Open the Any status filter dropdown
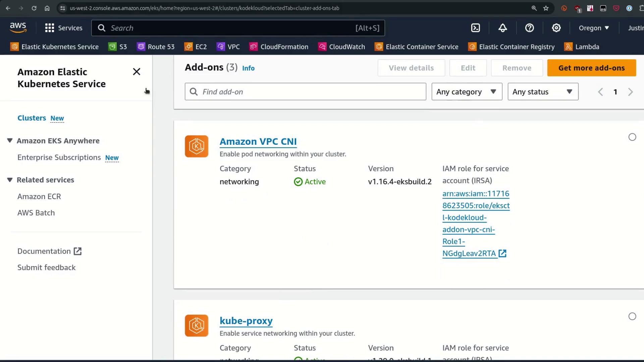 tap(543, 92)
